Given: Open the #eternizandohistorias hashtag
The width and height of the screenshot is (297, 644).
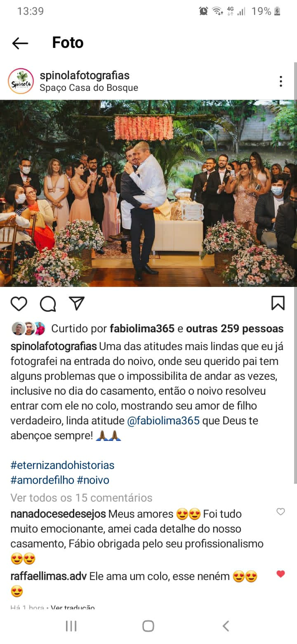Looking at the screenshot, I should pos(62,465).
